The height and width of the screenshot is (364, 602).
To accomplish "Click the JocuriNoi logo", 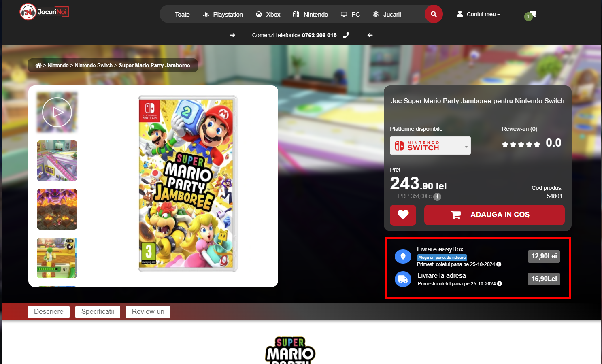I will [44, 12].
